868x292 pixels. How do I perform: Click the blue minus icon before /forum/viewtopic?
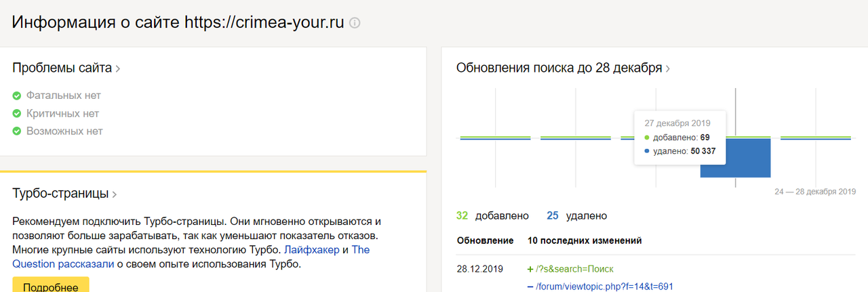tap(530, 286)
